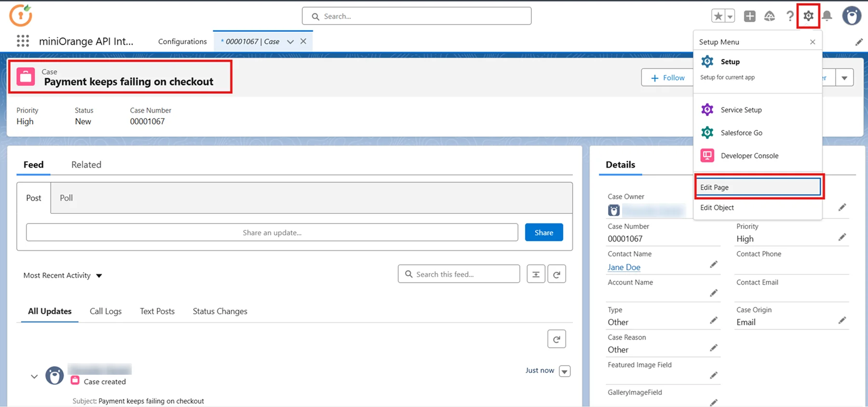
Task: Select Salesforce Go in Setup Menu
Action: click(758, 132)
